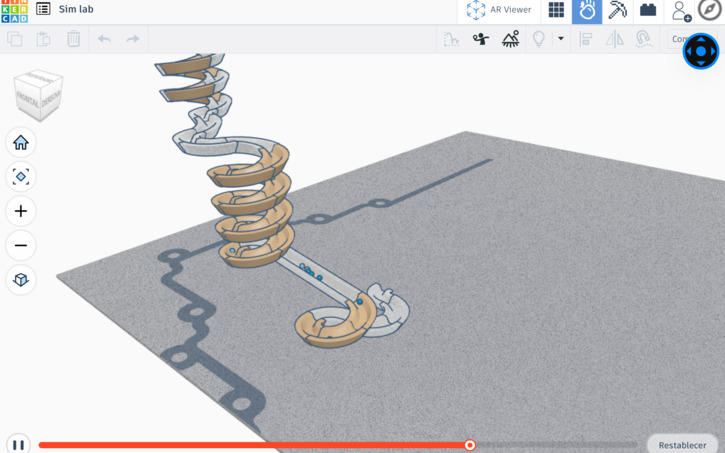This screenshot has height=453, width=725.
Task: Select the throw object person icon
Action: [481, 39]
